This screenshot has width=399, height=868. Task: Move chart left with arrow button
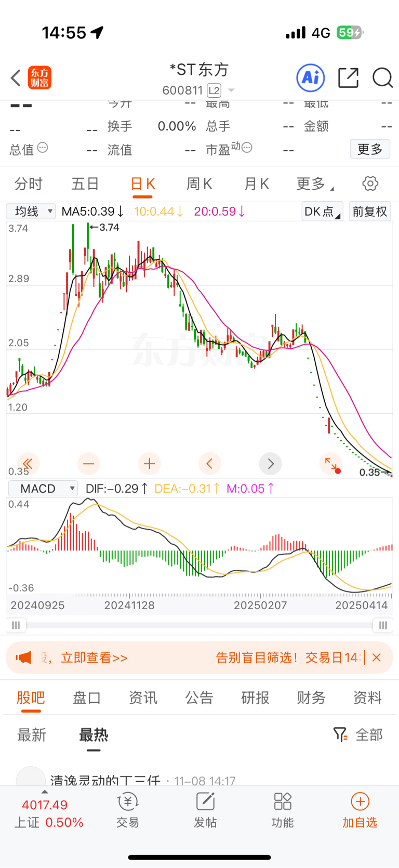[x=210, y=464]
